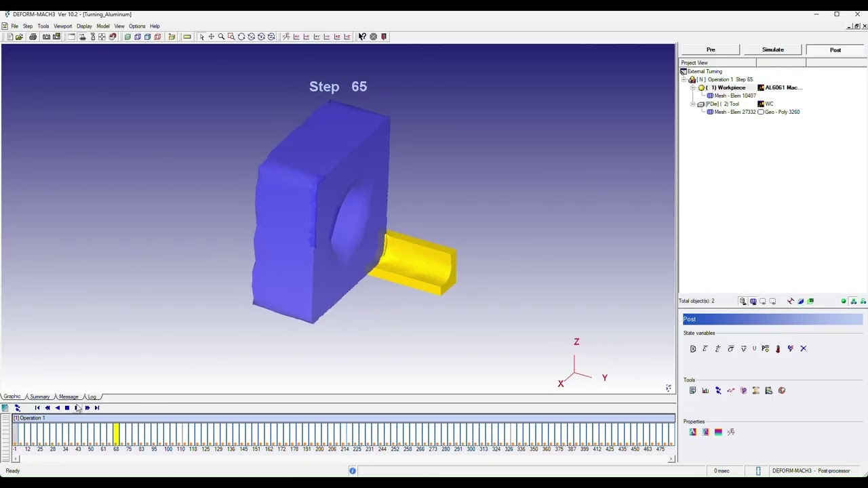Switch to the Log bottom tab
868x488 pixels.
pyautogui.click(x=92, y=396)
